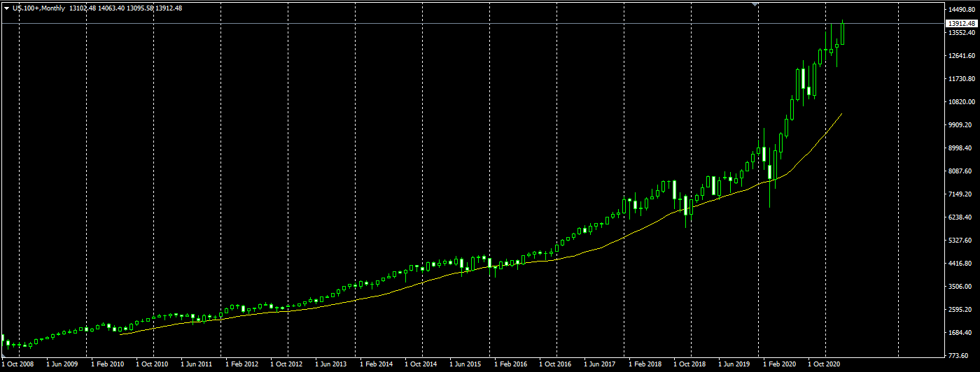Click the 1 Jun 2013 date label
Screen dimensions: 980x372
coord(331,364)
